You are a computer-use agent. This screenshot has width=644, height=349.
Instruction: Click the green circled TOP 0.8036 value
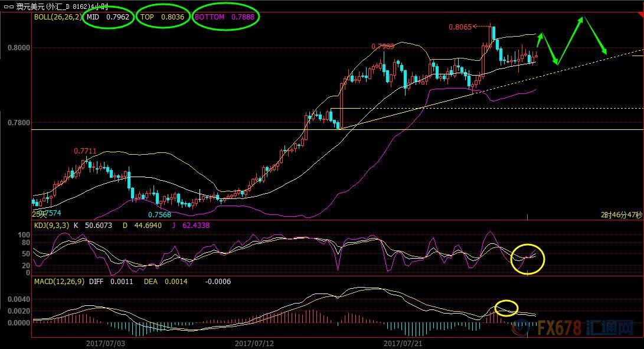tap(162, 17)
